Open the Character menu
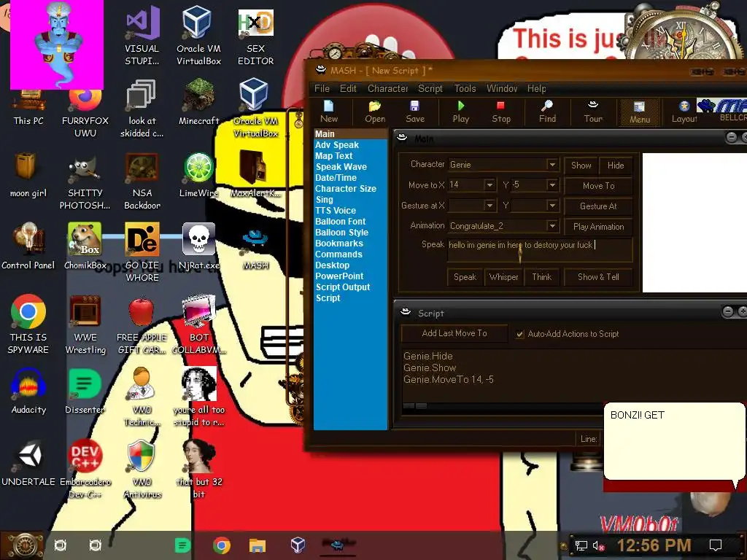The image size is (747, 560). (388, 88)
